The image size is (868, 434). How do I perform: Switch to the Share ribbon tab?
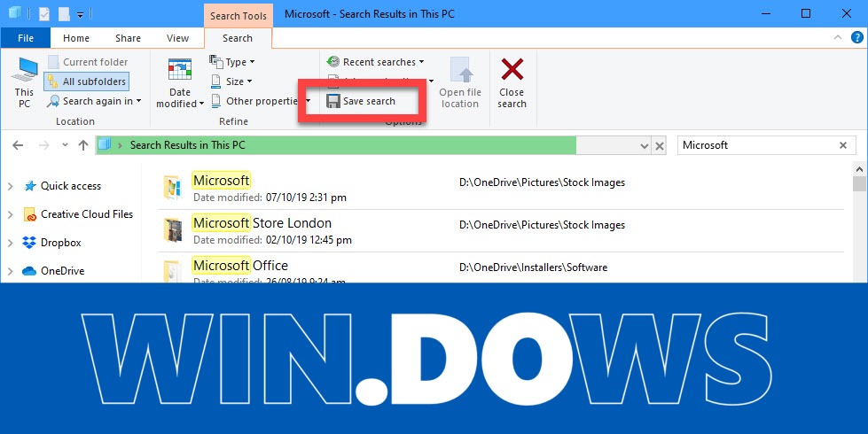(x=128, y=38)
